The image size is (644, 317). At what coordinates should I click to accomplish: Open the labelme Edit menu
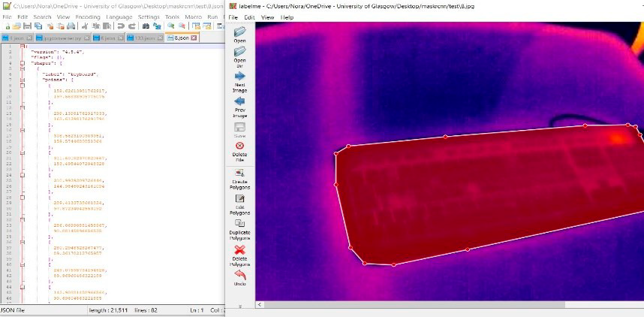(x=249, y=17)
